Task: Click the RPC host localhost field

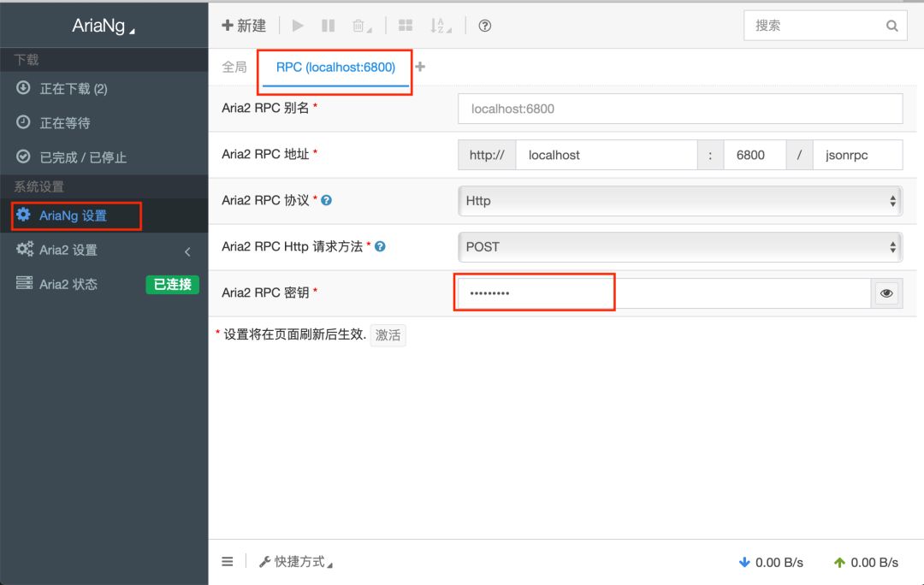Action: click(607, 155)
